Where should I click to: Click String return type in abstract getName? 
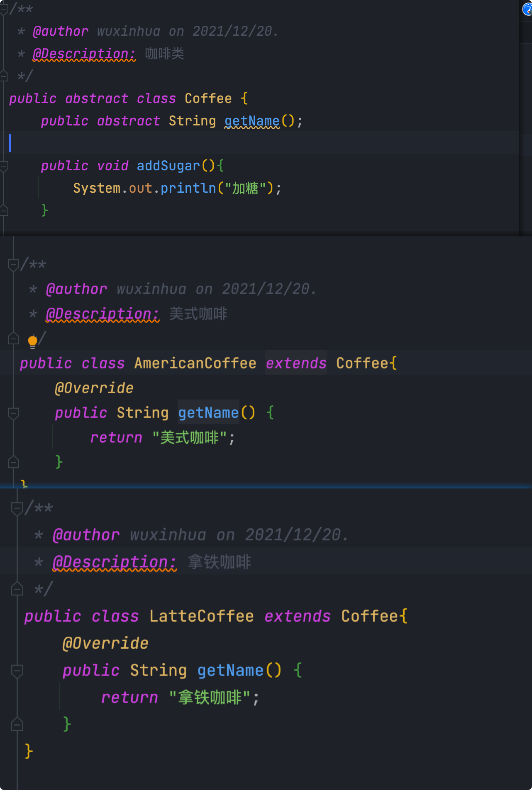[192, 121]
